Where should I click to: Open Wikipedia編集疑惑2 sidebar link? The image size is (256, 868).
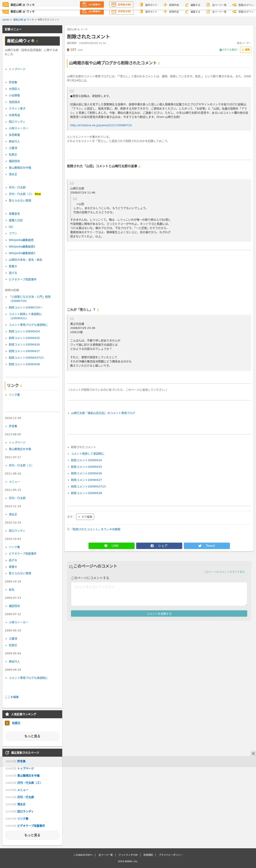pos(22,247)
